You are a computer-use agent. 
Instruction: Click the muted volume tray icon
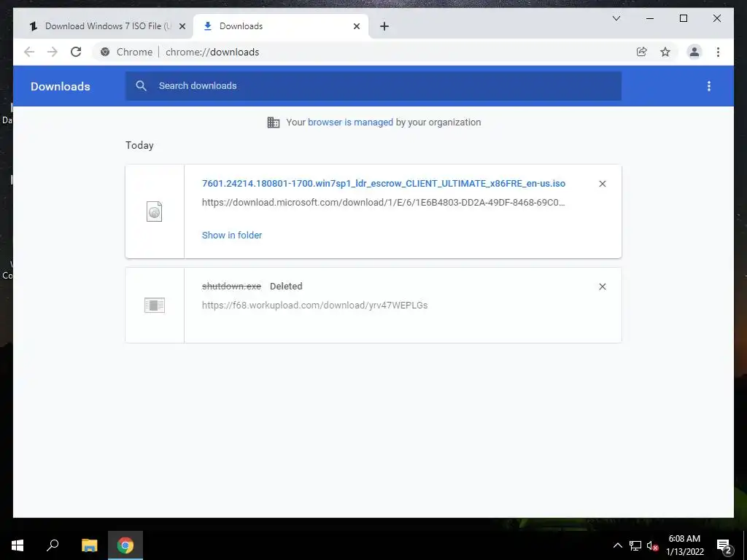click(652, 545)
